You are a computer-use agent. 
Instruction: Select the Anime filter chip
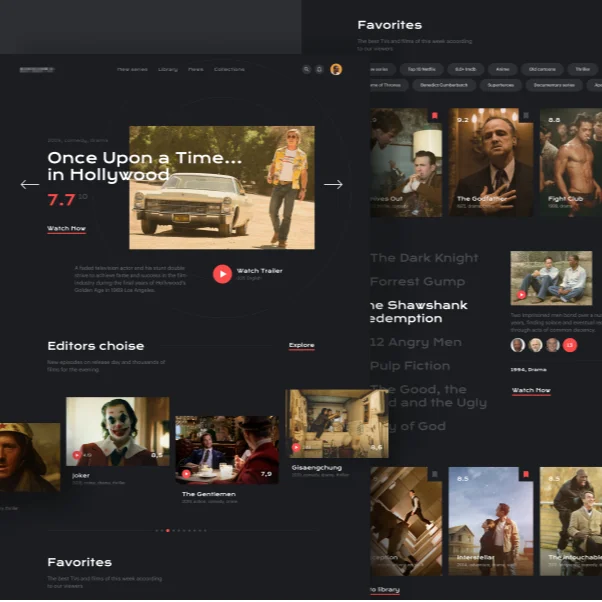(503, 69)
